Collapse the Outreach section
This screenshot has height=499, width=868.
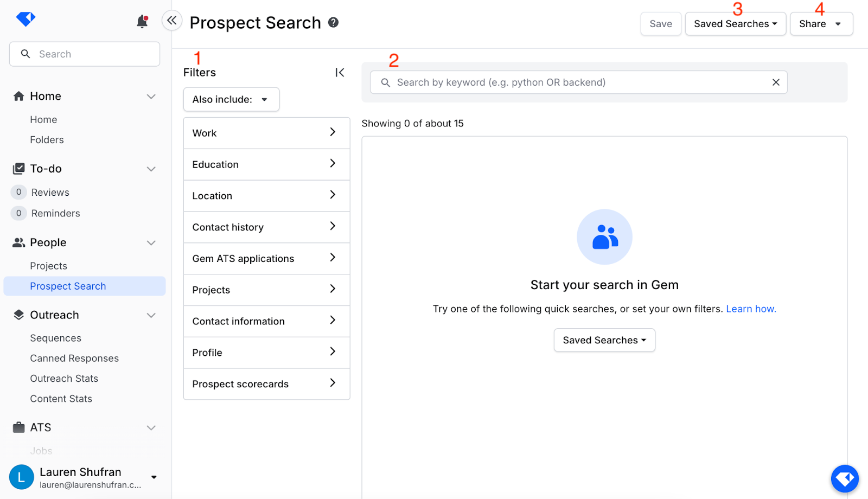point(151,315)
